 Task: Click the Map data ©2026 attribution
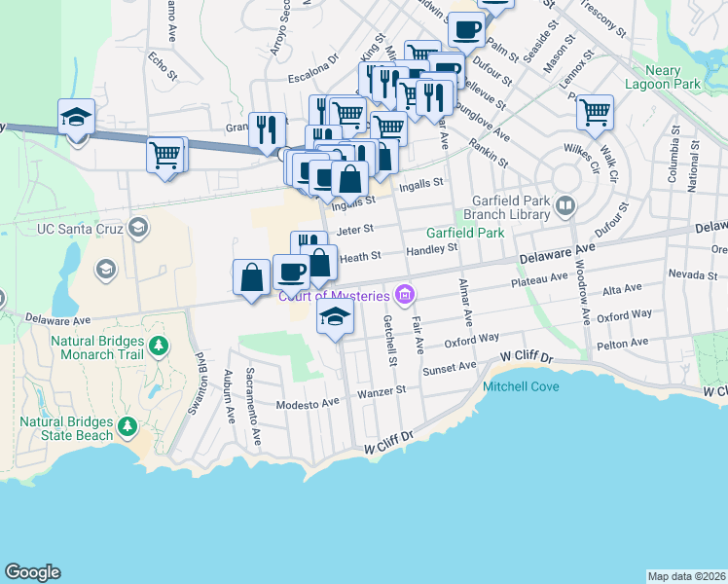pos(686,576)
